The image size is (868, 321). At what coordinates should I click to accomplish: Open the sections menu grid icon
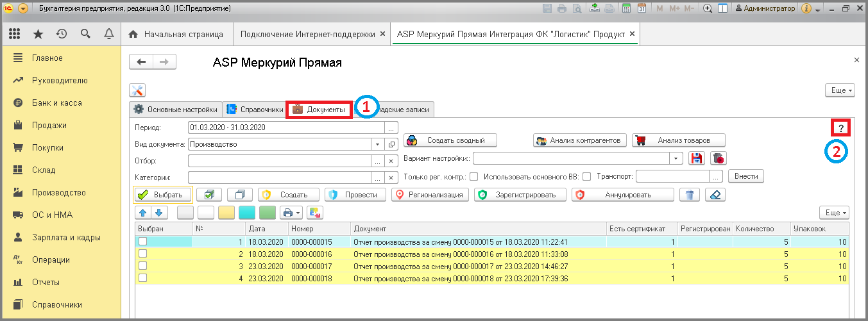coord(14,33)
